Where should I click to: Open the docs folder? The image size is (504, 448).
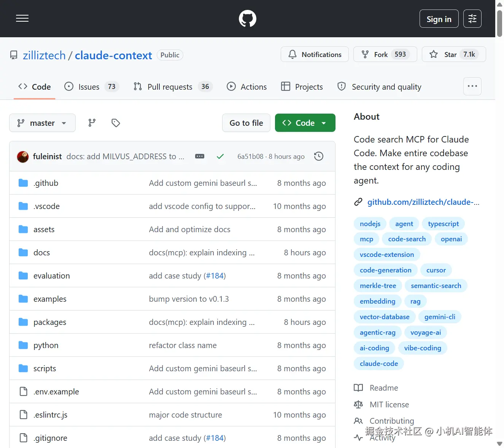point(42,252)
